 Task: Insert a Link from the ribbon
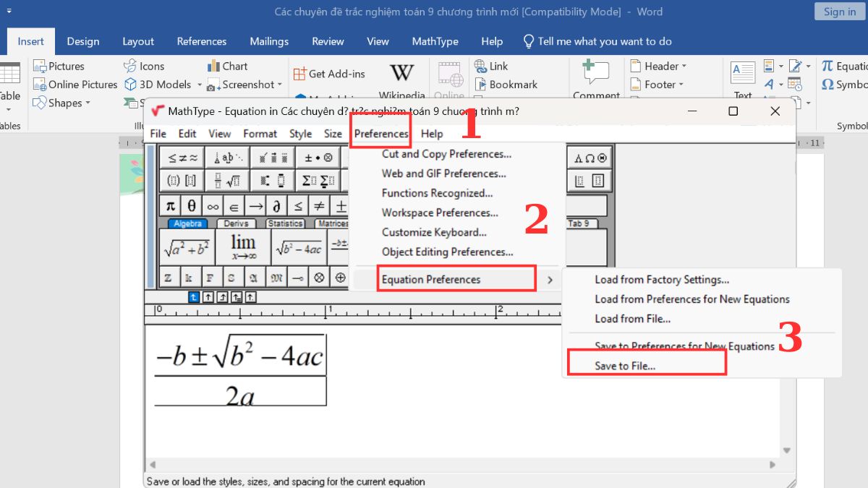tap(491, 66)
